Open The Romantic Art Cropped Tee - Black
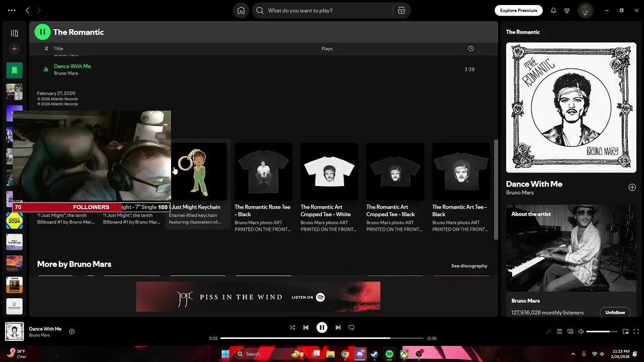Screen dimensions: 644x362 click(395, 187)
